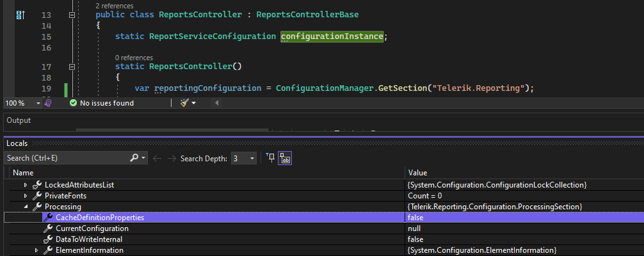The width and height of the screenshot is (644, 256).
Task: Toggle the pinned-items filter button in Locals
Action: (x=270, y=158)
